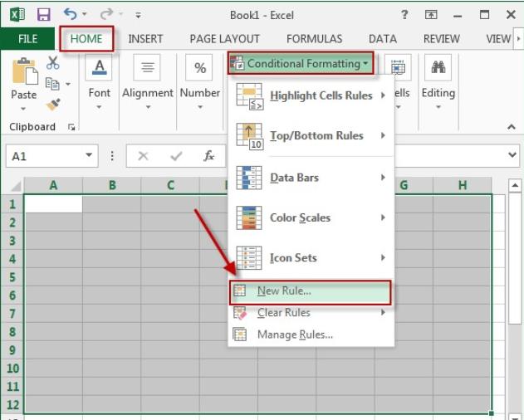The height and width of the screenshot is (420, 524).
Task: Open the FILE tab
Action: pos(27,39)
